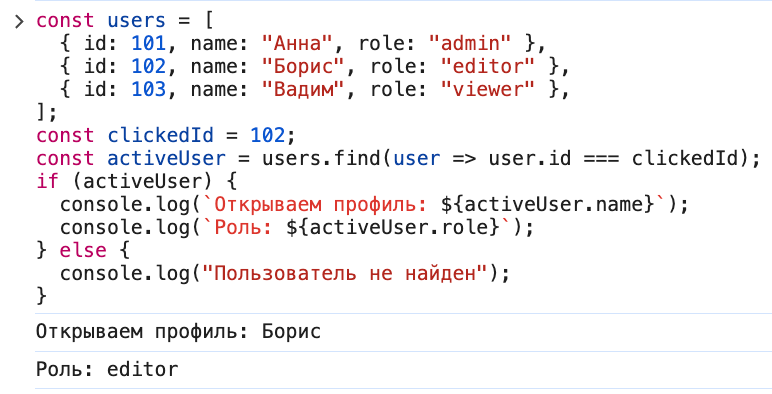Viewport: 772px width, 394px height.
Task: Click the if keyword in the code
Action: point(48,181)
